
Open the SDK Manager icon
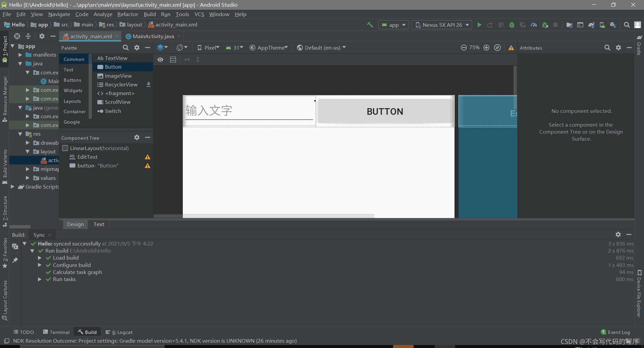coord(613,25)
